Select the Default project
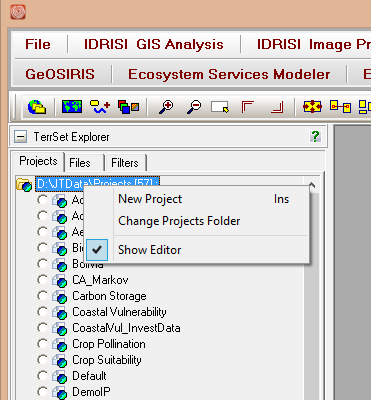 pos(89,376)
